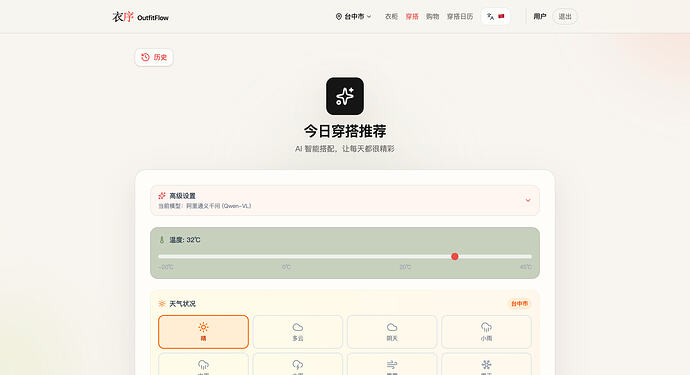Viewport: 690px width, 375px height.
Task: Open the 台中市 location dropdown
Action: (354, 17)
